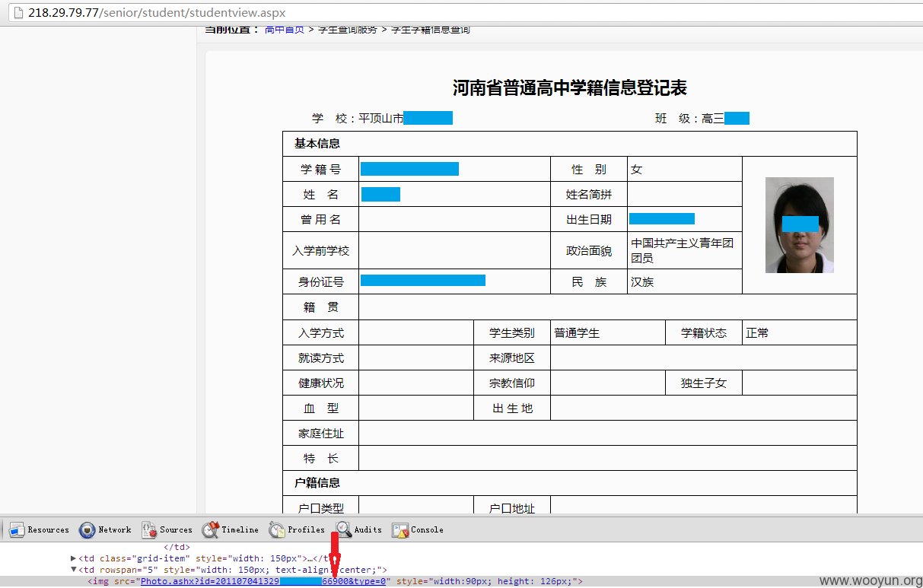Click the page title 河南省普通高中学籍信息登记表
The image size is (923, 588).
click(x=570, y=88)
